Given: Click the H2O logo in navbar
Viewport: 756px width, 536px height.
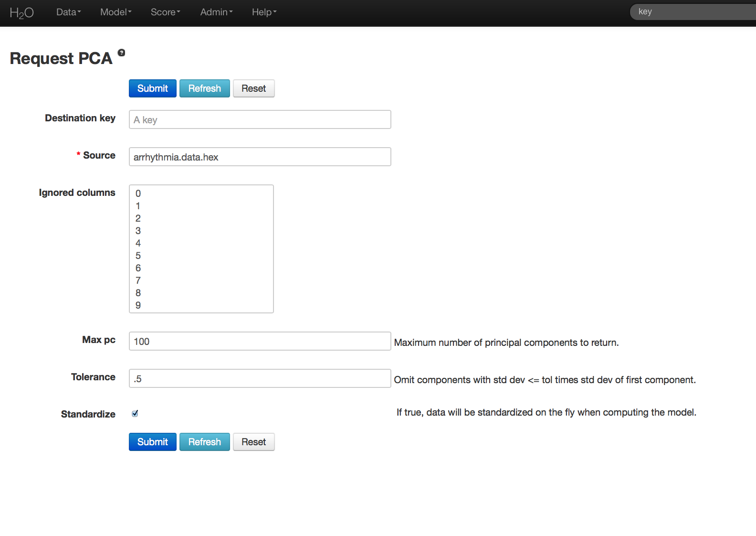Looking at the screenshot, I should 21,12.
